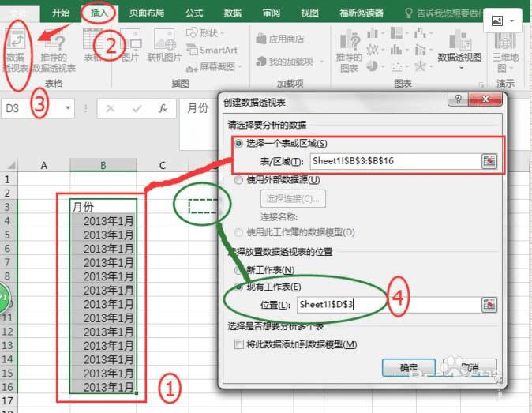Close the 创建数据透视表 dialog
This screenshot has height=413, width=532.
pos(485,99)
